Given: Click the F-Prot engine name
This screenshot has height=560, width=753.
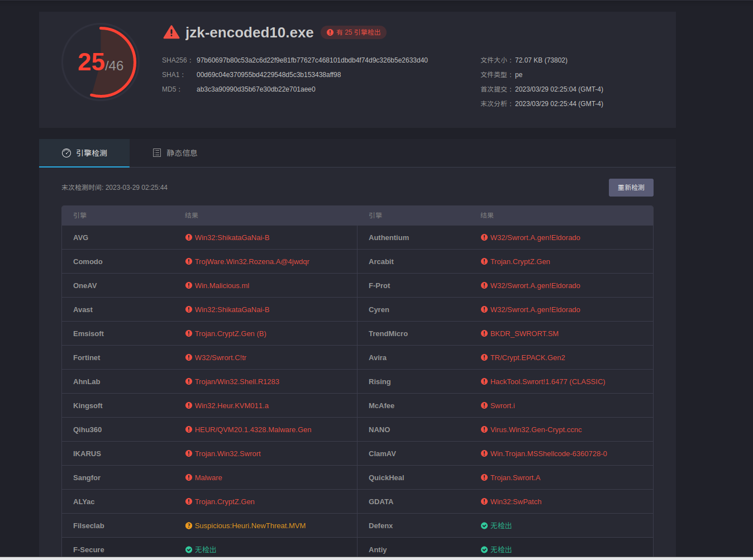Looking at the screenshot, I should 379,285.
